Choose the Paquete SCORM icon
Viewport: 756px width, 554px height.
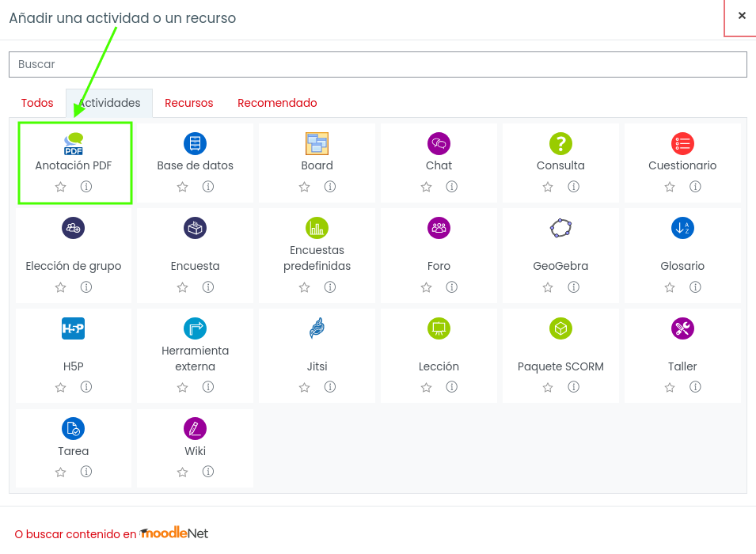tap(560, 328)
